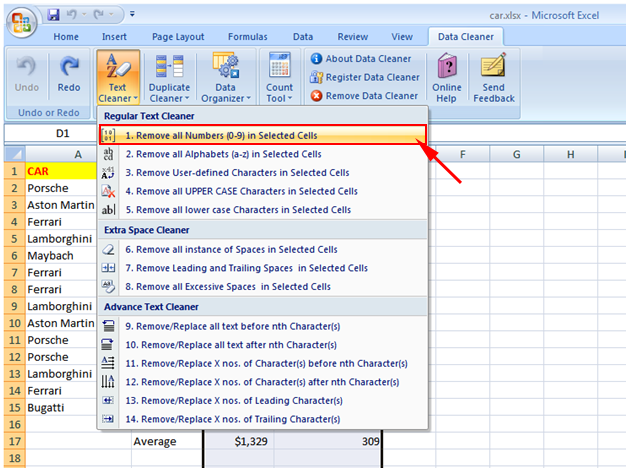This screenshot has height=470, width=628.
Task: Open the Insert ribbon tab
Action: click(x=114, y=37)
